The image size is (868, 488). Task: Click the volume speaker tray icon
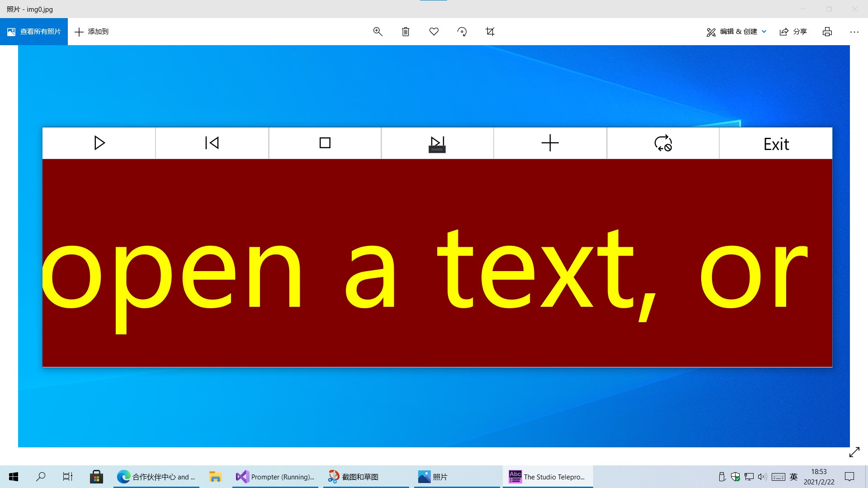(762, 477)
